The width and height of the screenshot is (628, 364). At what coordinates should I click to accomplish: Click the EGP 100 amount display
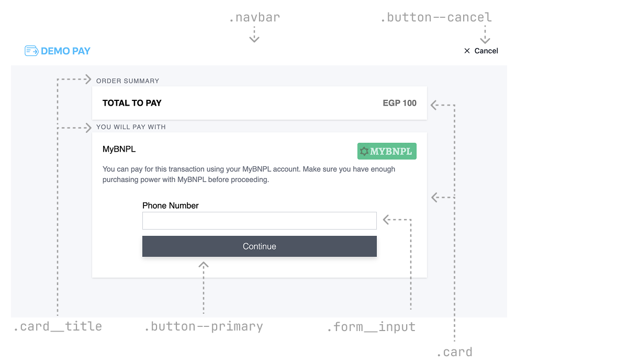pyautogui.click(x=399, y=103)
